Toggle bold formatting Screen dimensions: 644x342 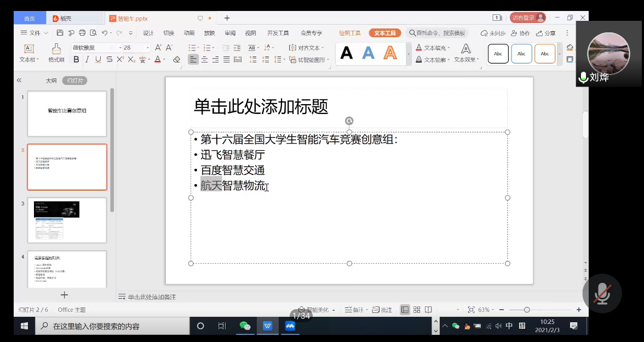(76, 59)
